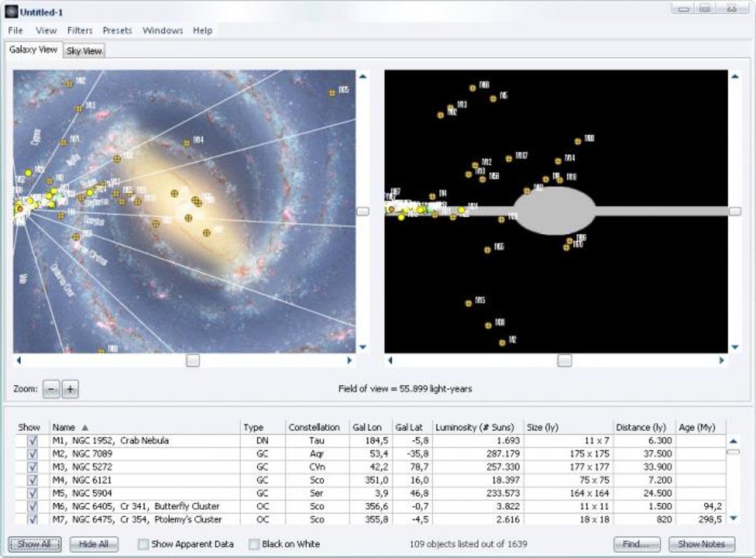The image size is (756, 558).
Task: Click the side view's left scroll arrow
Action: (391, 360)
